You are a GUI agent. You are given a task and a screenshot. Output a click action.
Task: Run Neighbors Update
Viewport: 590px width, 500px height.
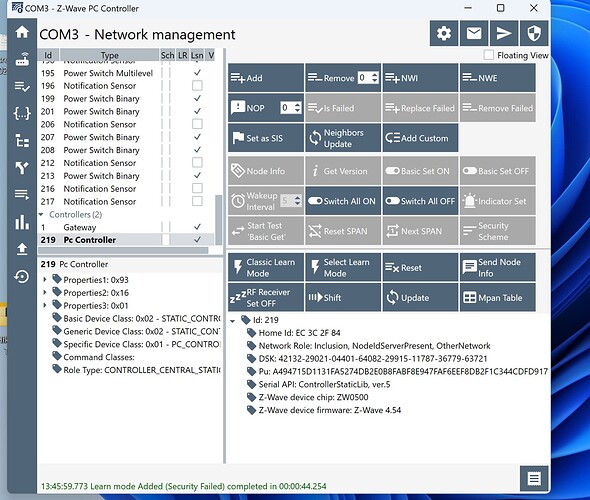tap(343, 138)
